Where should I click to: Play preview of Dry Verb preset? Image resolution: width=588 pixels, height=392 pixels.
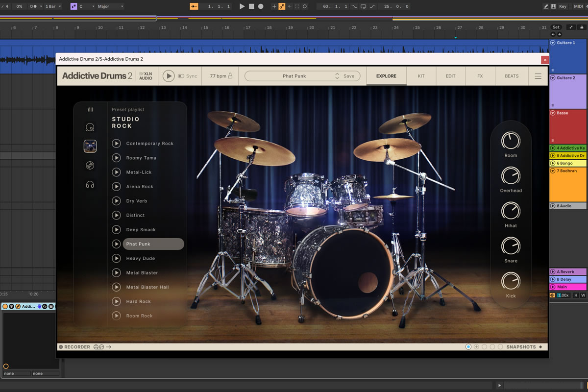pyautogui.click(x=116, y=201)
